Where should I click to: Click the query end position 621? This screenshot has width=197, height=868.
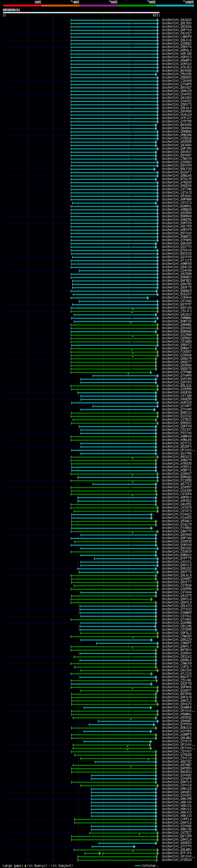155,15
